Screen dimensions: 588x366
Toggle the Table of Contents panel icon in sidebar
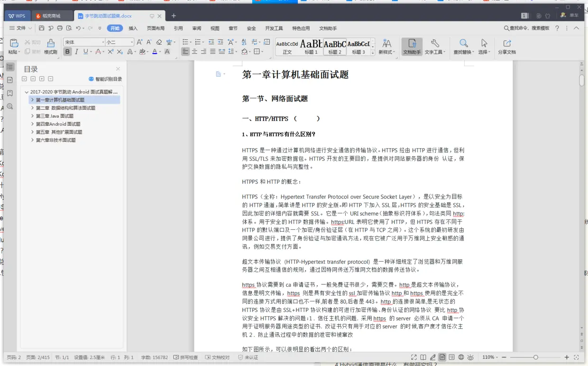coord(10,67)
